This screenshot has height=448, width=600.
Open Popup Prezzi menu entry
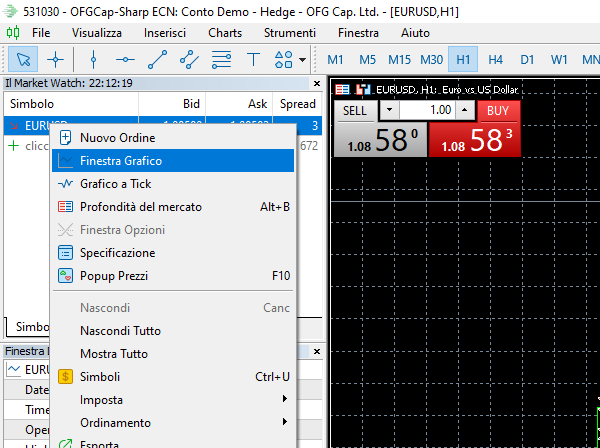pyautogui.click(x=173, y=275)
